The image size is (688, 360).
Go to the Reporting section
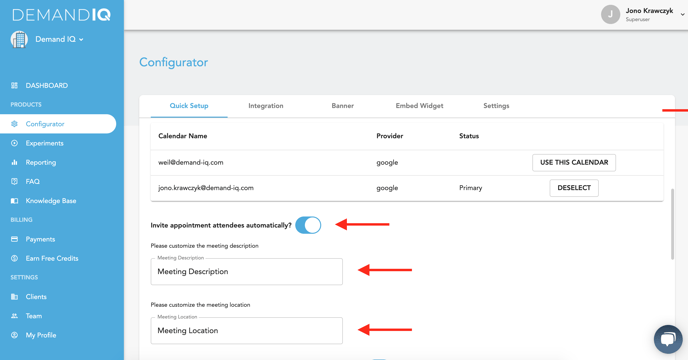pos(41,162)
